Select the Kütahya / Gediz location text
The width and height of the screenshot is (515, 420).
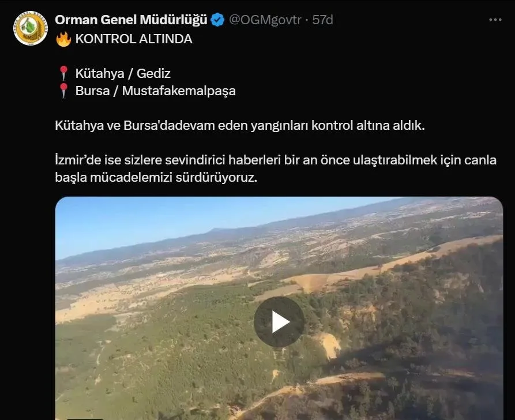(x=123, y=73)
